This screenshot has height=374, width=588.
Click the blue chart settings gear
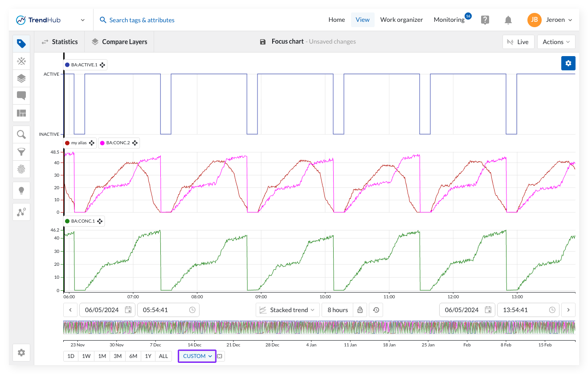coord(568,63)
